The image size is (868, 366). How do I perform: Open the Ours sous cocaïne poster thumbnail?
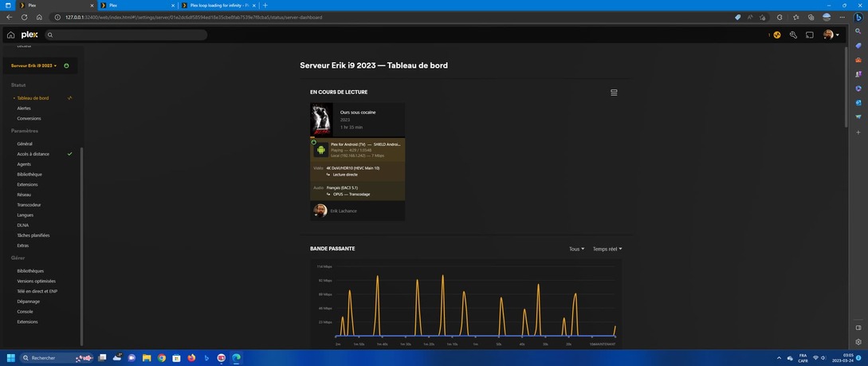tap(321, 120)
